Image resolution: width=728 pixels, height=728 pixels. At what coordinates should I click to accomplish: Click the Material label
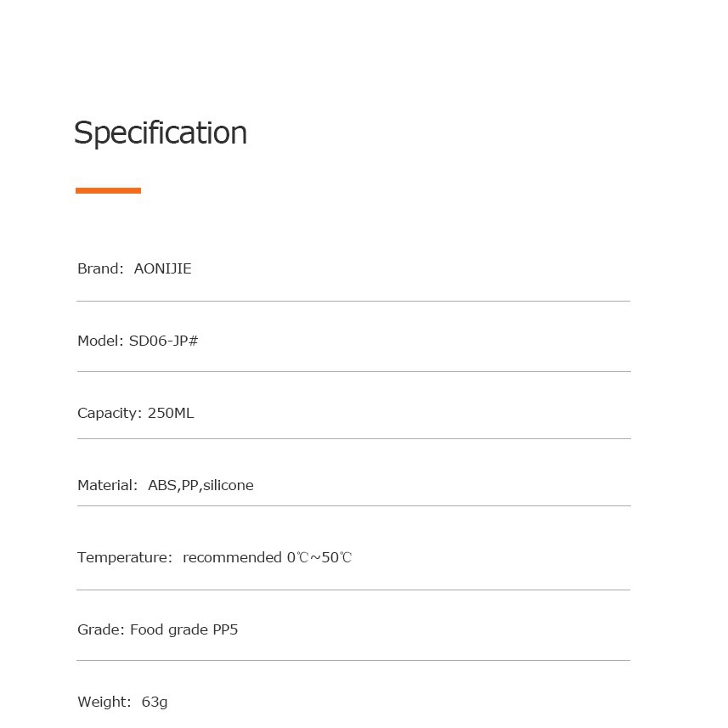pos(108,485)
